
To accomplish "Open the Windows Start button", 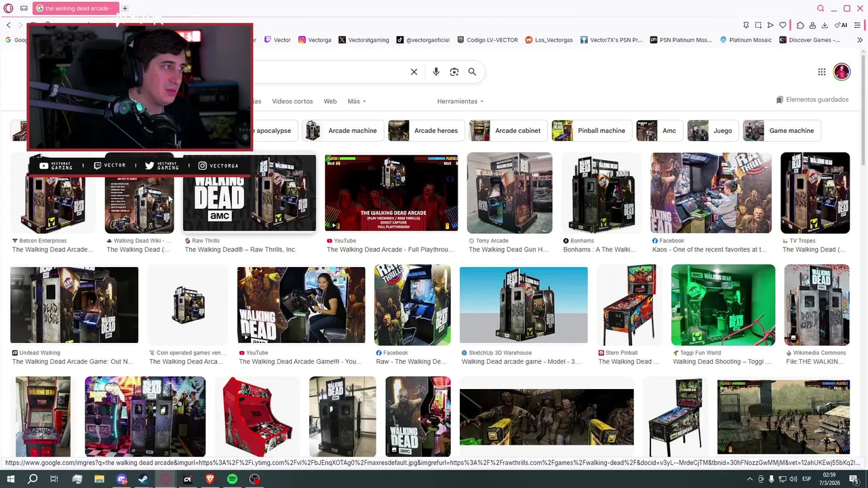I will pyautogui.click(x=11, y=479).
